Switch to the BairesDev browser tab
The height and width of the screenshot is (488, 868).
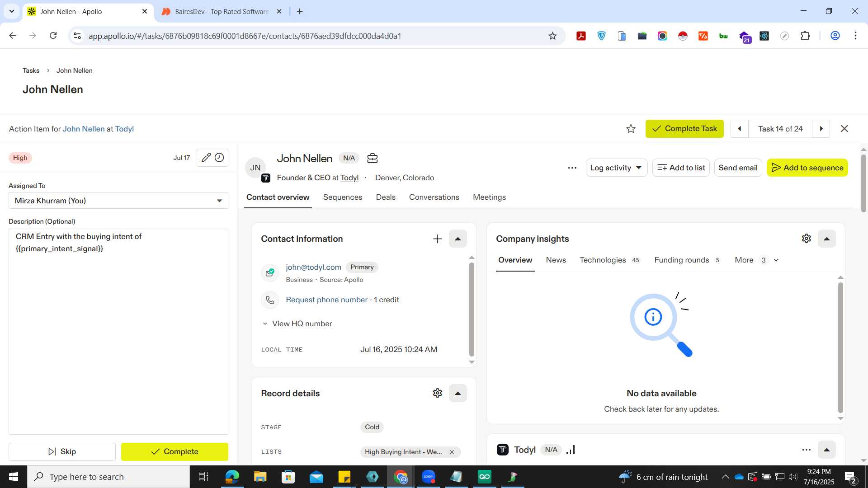pos(222,11)
